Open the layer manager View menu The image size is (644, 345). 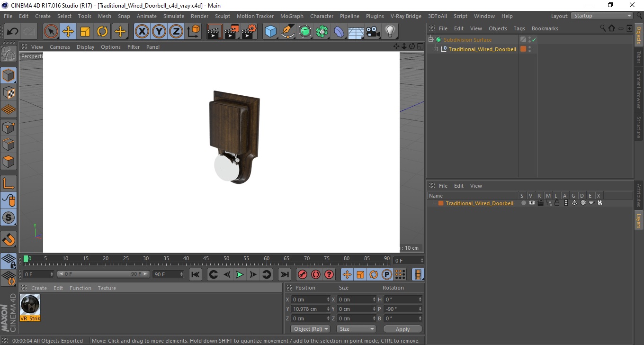click(476, 186)
